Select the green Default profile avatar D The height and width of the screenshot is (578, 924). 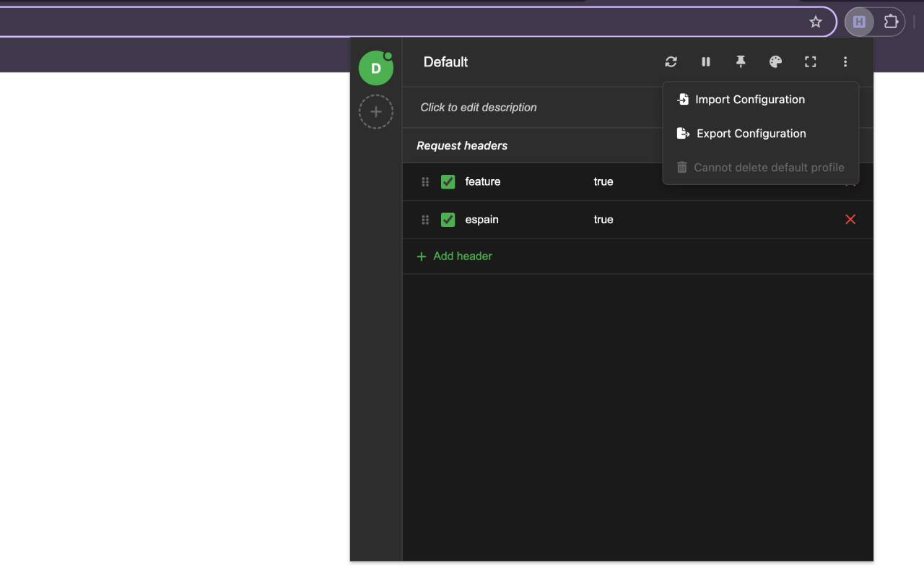[376, 68]
